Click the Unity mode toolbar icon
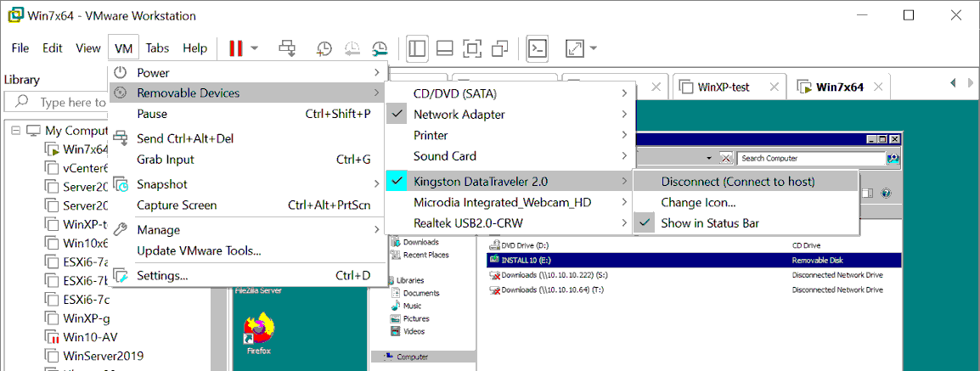 point(500,48)
